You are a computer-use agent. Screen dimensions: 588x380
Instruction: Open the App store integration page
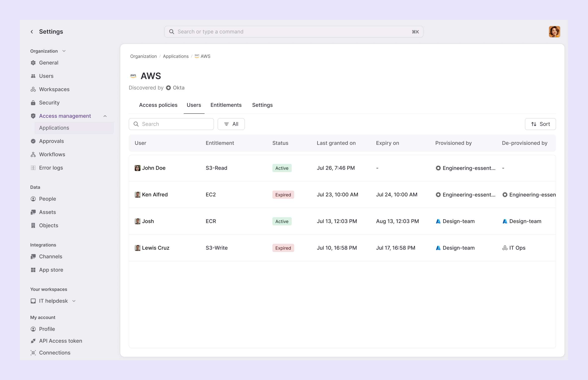pos(51,270)
